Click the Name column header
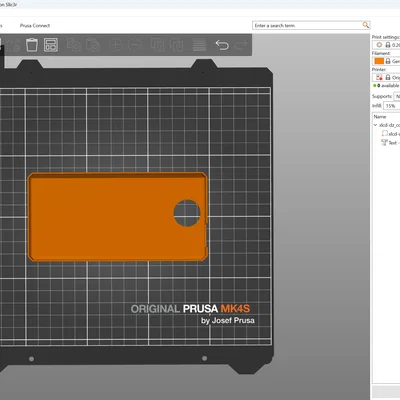The width and height of the screenshot is (400, 400). (x=380, y=117)
